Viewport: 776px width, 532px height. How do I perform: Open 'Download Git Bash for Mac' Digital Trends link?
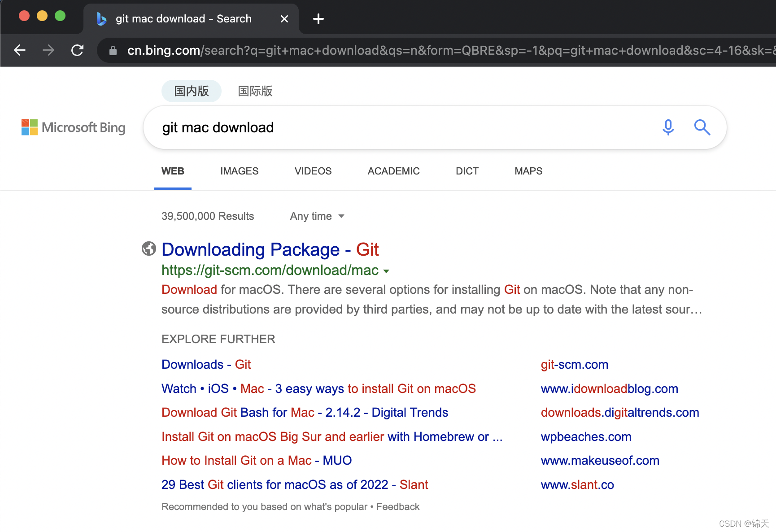(305, 412)
